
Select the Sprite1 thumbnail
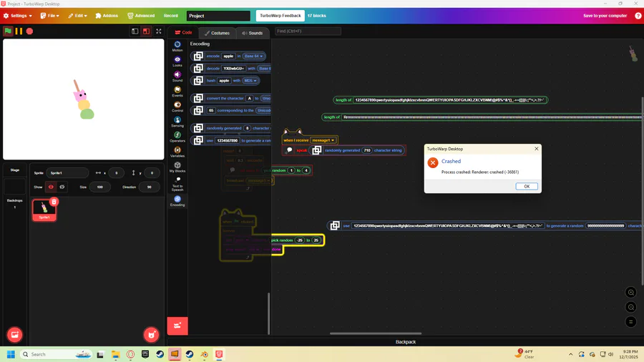44,210
